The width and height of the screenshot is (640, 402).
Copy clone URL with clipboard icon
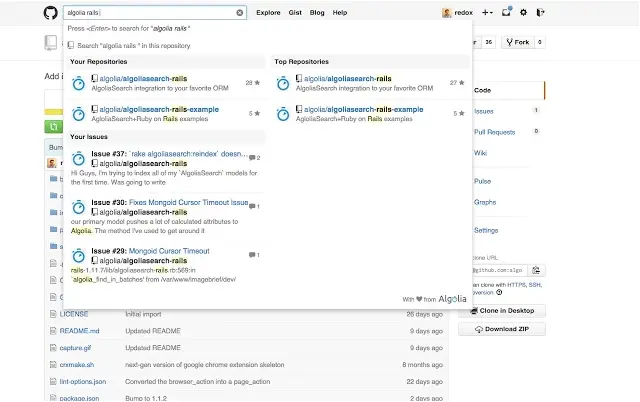tap(536, 270)
